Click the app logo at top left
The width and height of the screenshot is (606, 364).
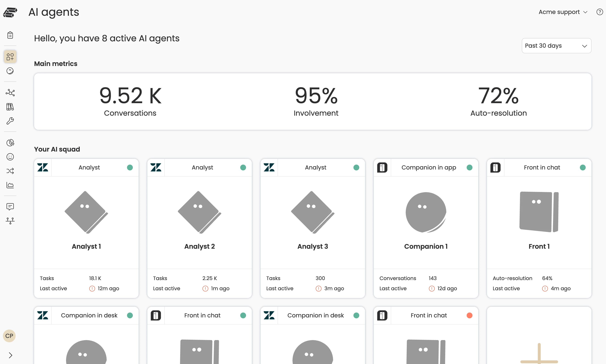(10, 12)
